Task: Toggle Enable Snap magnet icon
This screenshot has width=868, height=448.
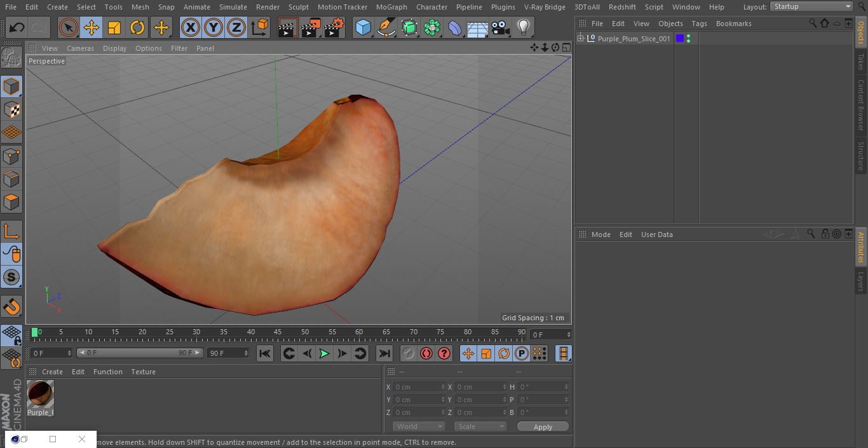Action: pos(11,307)
